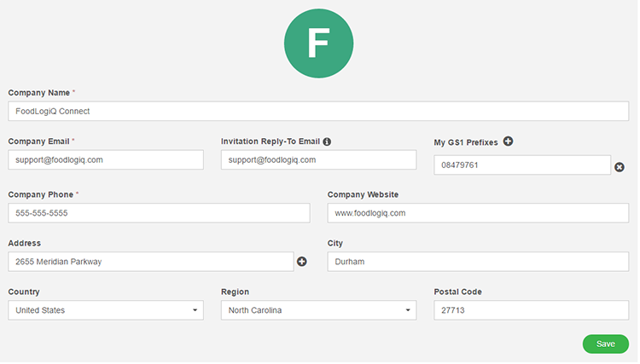640x364 pixels.
Task: Open the Country dropdown
Action: 106,311
